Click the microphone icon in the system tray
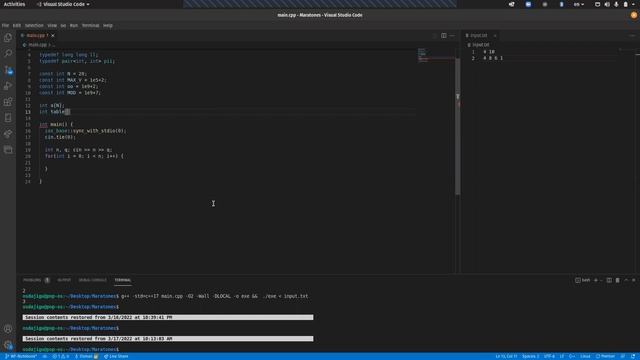Viewport: 640px width, 360px height. [x=616, y=4]
